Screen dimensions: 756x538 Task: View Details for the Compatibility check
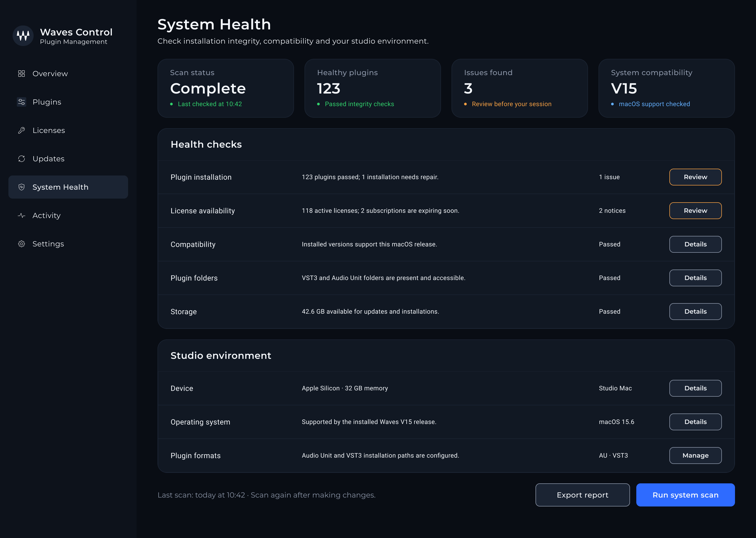pos(695,245)
